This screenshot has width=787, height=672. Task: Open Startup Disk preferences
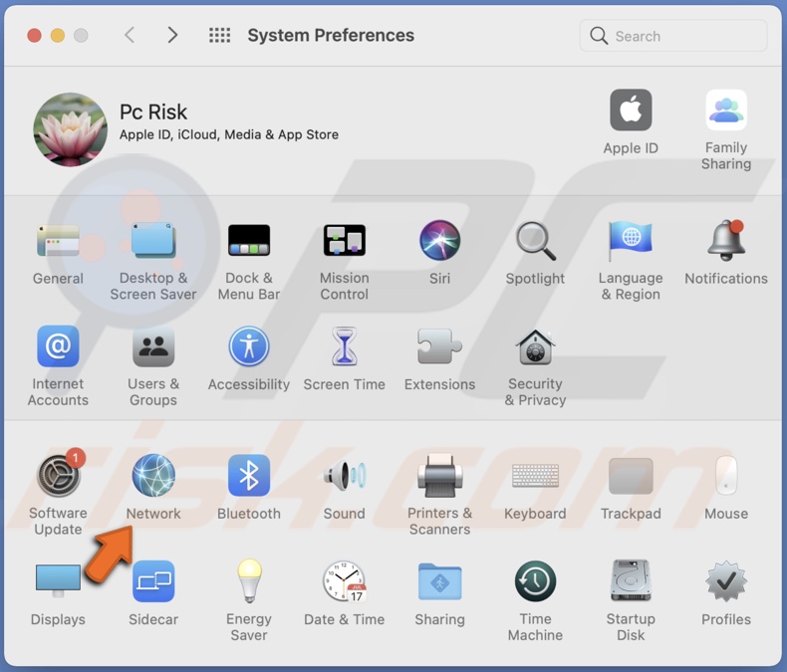(631, 582)
